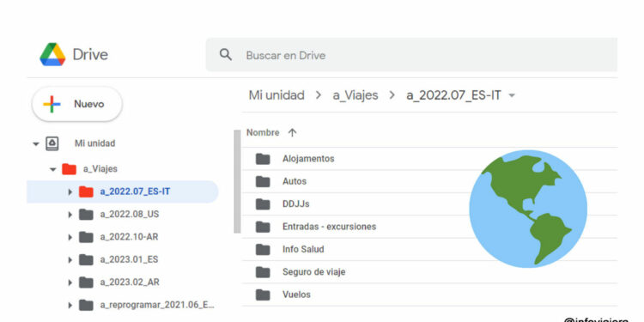Click the Vuelos folder icon

coord(263,295)
